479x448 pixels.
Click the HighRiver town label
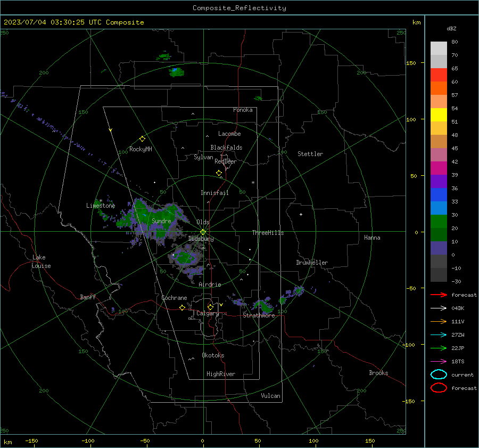(x=221, y=374)
